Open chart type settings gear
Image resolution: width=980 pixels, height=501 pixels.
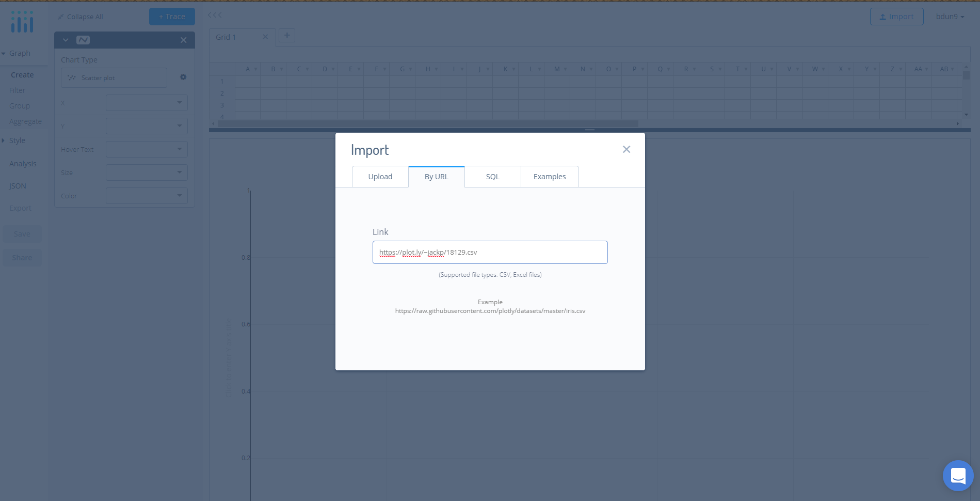point(183,77)
